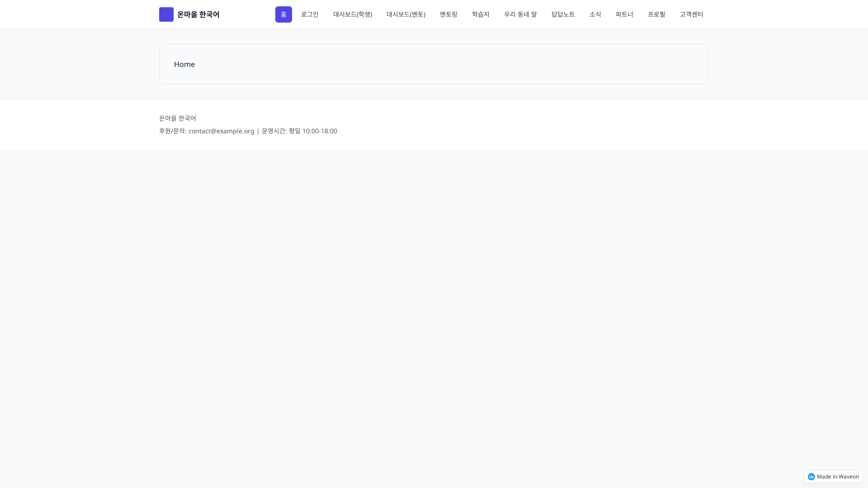This screenshot has height=488, width=868.
Task: Open the 홈 navigation tab
Action: (x=283, y=14)
